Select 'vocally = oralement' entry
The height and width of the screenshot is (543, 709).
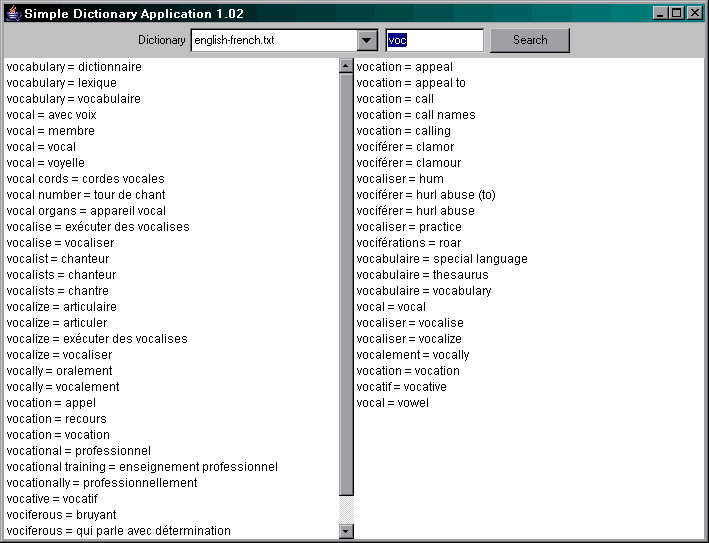pyautogui.click(x=60, y=371)
